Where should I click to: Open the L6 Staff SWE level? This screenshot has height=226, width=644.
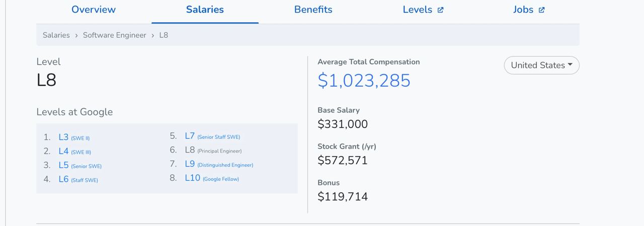point(78,179)
